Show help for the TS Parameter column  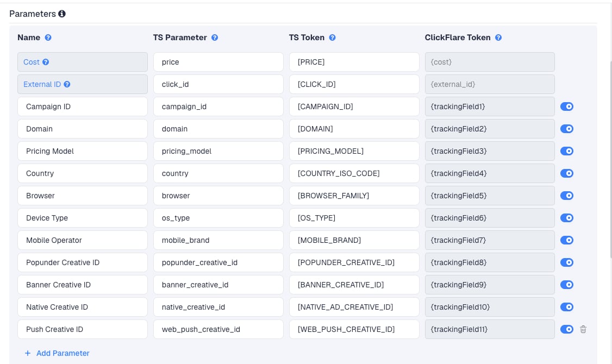point(215,37)
